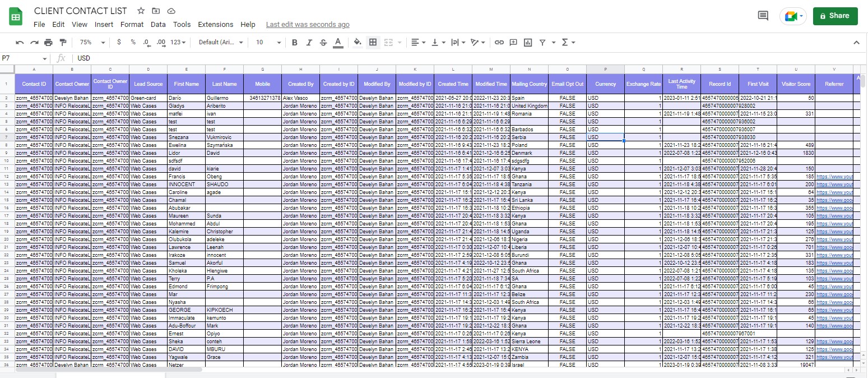868x378 pixels.
Task: Open horizontal align dropdown
Action: click(x=418, y=43)
